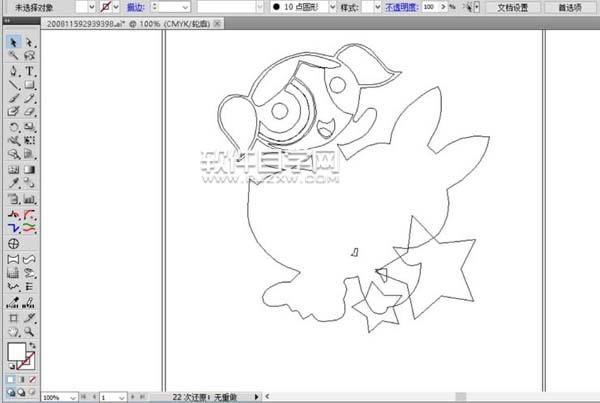Activate the Zoom magnifier tool
The width and height of the screenshot is (600, 403).
[x=29, y=331]
